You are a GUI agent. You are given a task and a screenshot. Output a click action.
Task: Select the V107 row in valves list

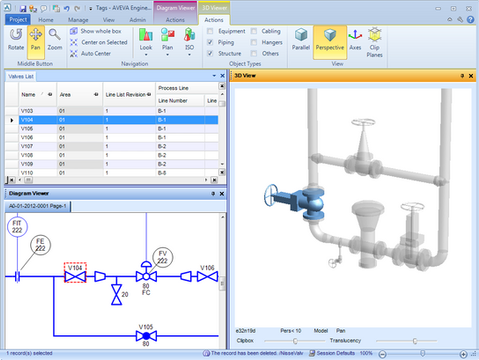pos(112,146)
